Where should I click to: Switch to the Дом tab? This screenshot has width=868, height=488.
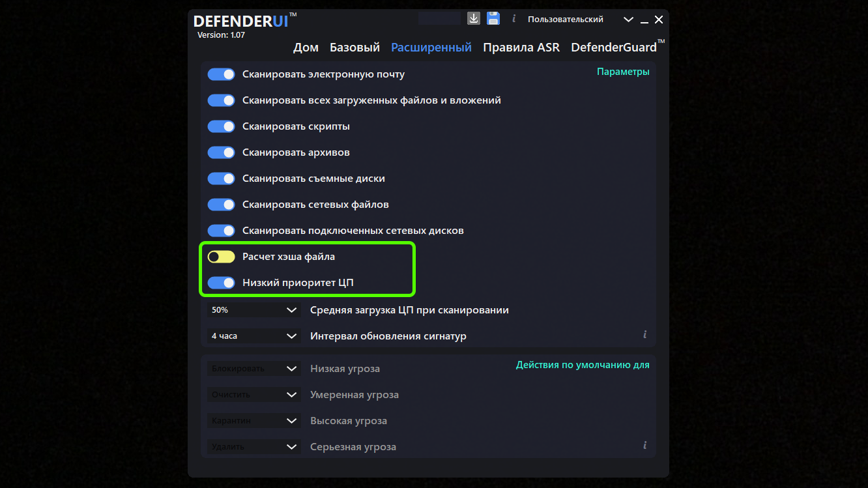[306, 48]
